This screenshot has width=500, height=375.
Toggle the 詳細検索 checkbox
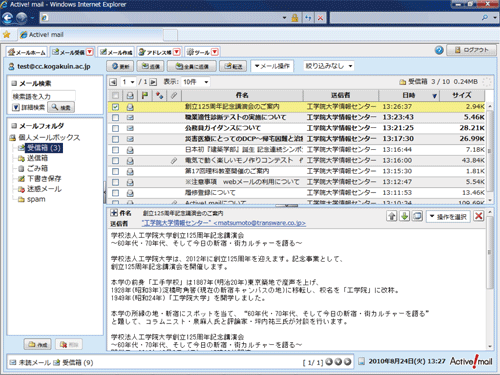(16, 107)
